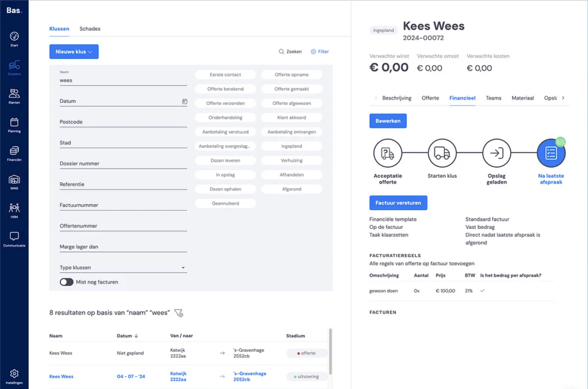The height and width of the screenshot is (389, 588).
Task: Open the Financieel tab
Action: pyautogui.click(x=463, y=98)
